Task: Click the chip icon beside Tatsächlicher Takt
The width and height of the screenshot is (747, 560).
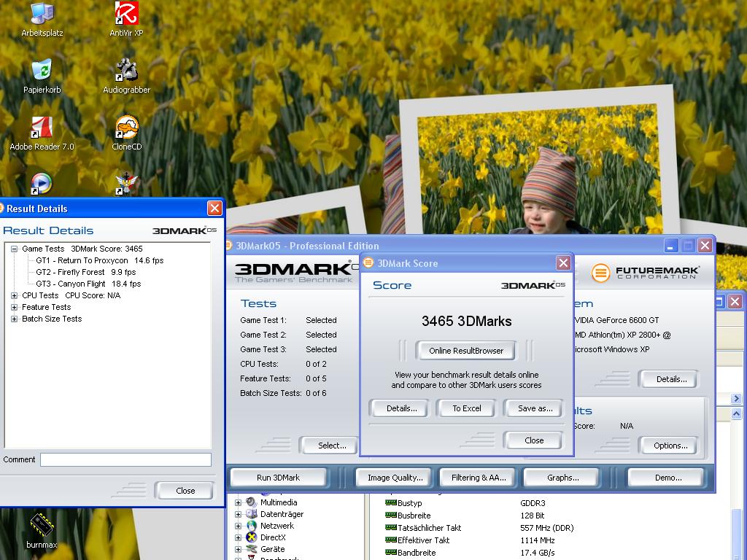Action: click(391, 527)
